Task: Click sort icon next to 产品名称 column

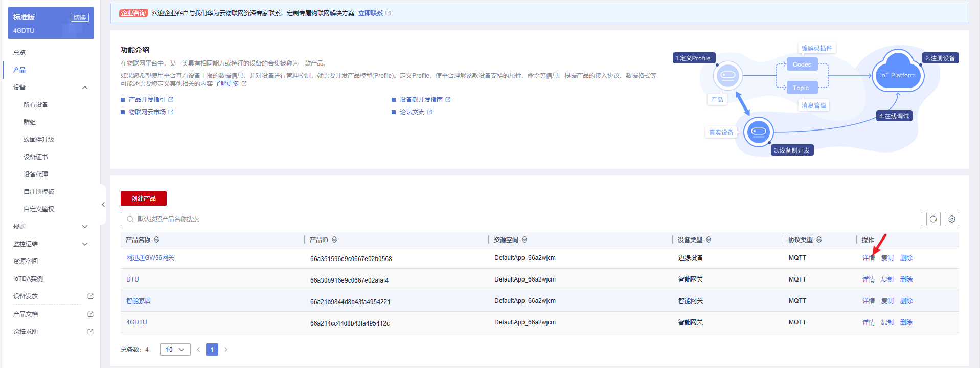Action: [156, 240]
